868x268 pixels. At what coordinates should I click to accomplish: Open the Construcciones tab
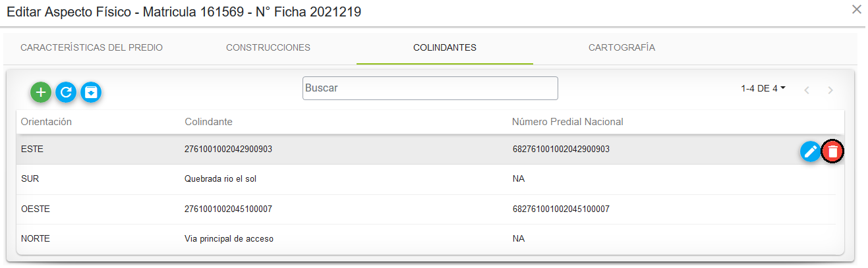coord(268,47)
